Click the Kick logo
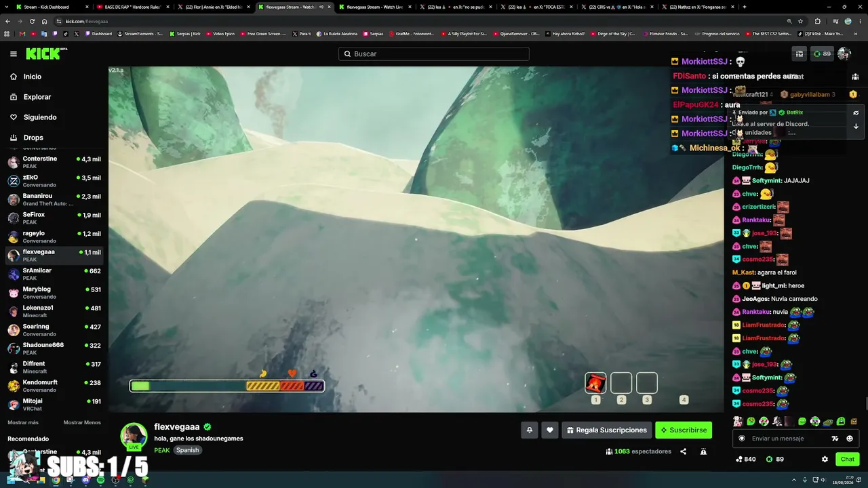The height and width of the screenshot is (488, 868). pyautogui.click(x=43, y=54)
